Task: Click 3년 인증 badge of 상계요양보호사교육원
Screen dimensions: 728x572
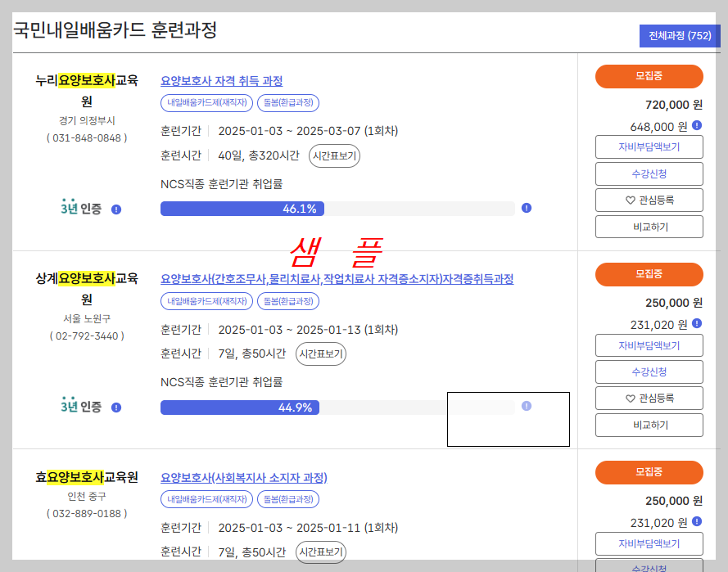Action: [81, 406]
